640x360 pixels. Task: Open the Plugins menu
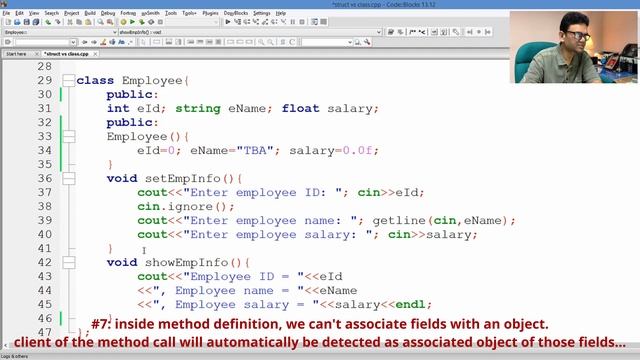point(210,13)
